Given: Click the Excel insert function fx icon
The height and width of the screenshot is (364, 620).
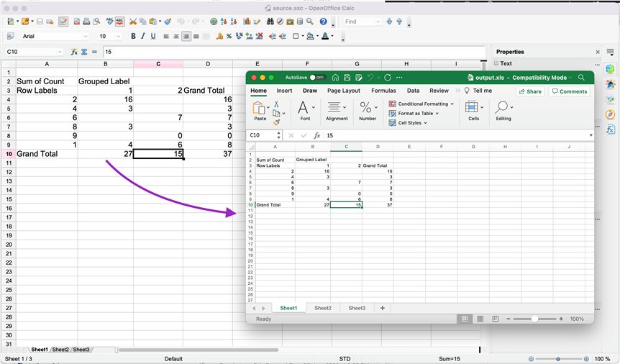Looking at the screenshot, I should pos(316,135).
